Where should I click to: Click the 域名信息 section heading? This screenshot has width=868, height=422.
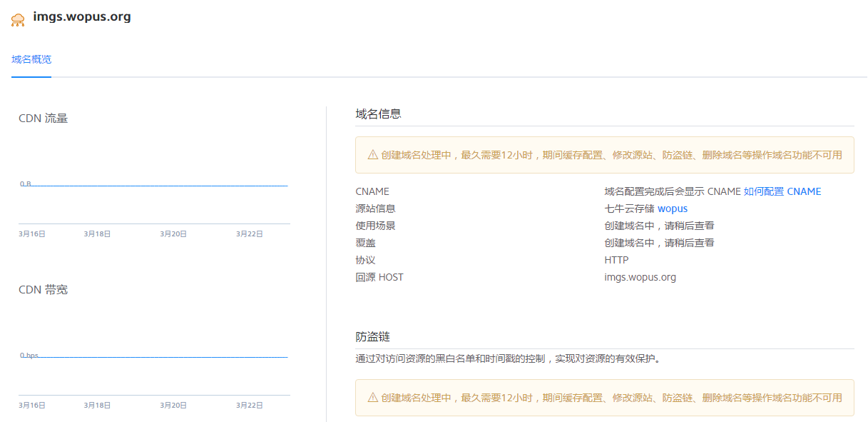[378, 114]
